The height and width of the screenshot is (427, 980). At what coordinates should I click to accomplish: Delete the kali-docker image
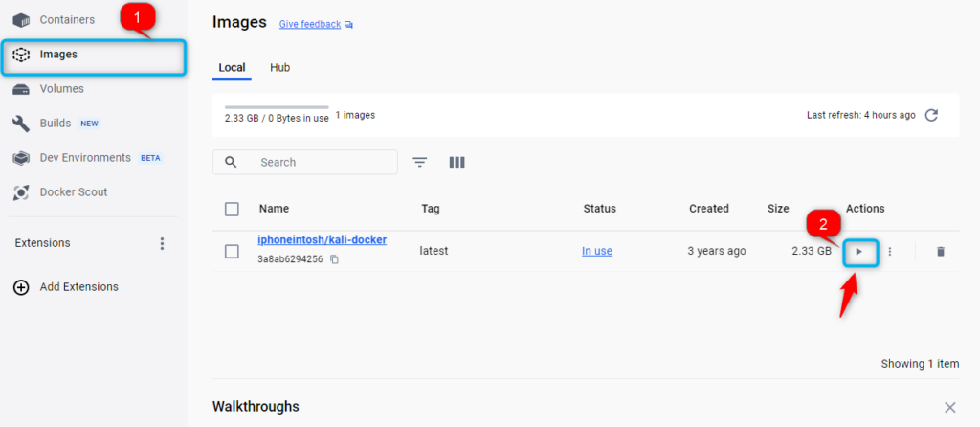click(x=940, y=252)
